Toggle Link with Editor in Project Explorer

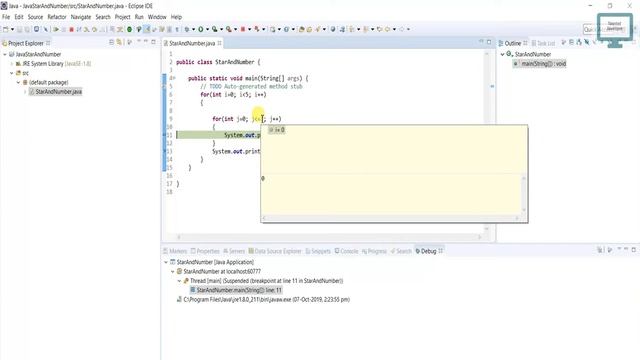tap(119, 42)
